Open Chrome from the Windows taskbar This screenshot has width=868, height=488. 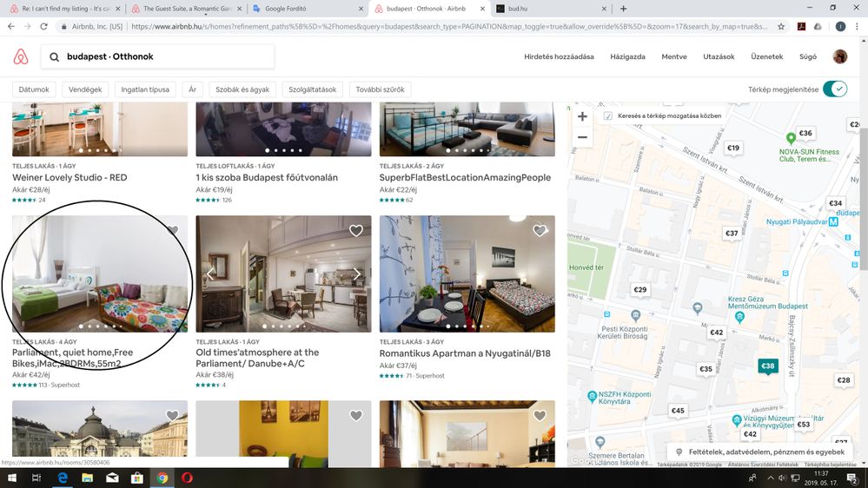click(162, 478)
